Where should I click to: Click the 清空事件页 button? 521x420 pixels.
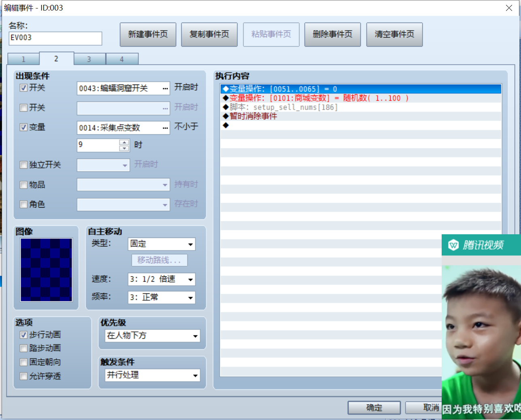[x=394, y=34]
